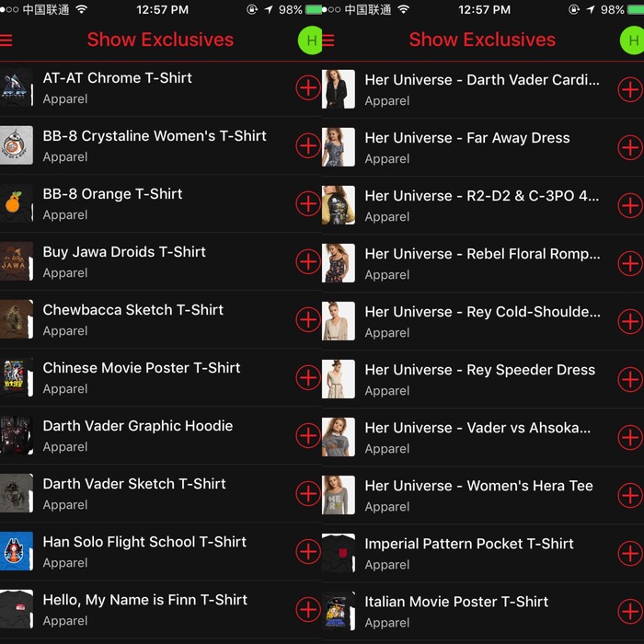Open Han Solo Flight School T-Shirt item
The height and width of the screenshot is (644, 644).
click(161, 551)
